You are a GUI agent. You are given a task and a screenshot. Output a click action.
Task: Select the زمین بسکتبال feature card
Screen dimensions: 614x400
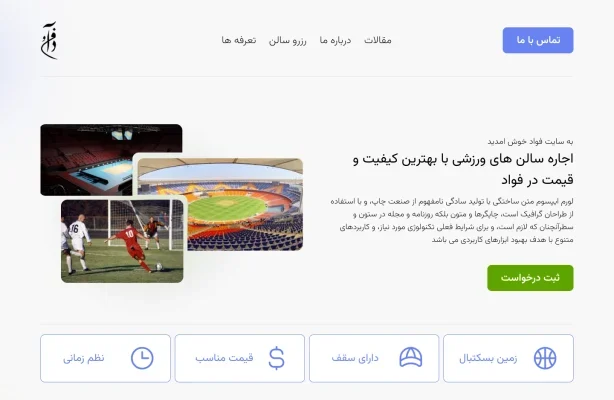click(508, 358)
